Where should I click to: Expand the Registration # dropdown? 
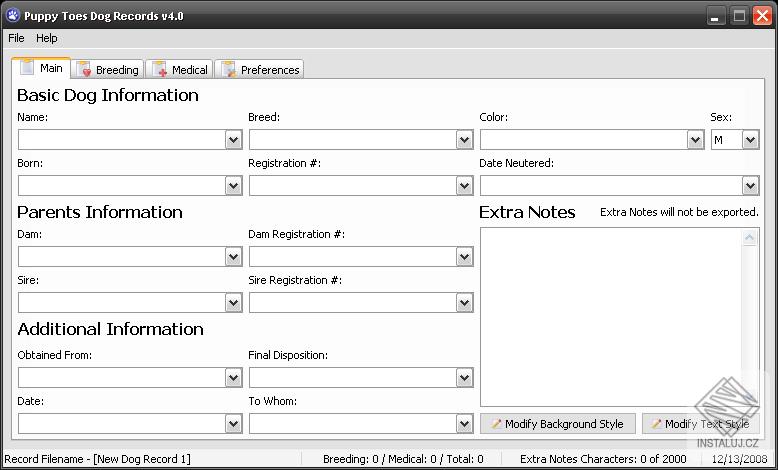pyautogui.click(x=464, y=186)
